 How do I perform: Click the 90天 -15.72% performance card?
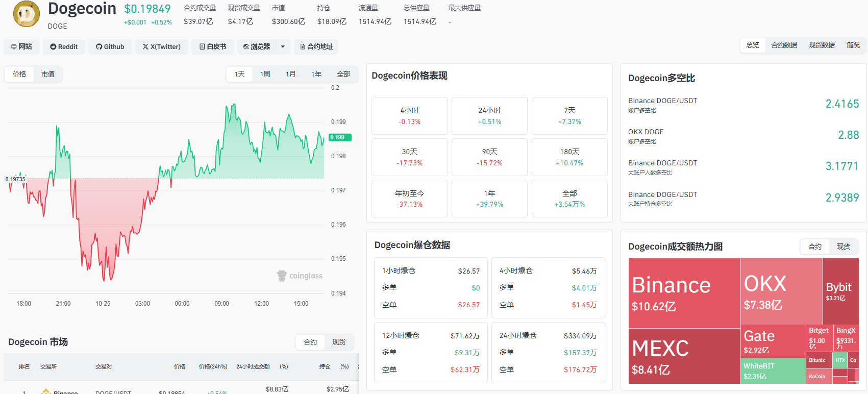tap(490, 157)
